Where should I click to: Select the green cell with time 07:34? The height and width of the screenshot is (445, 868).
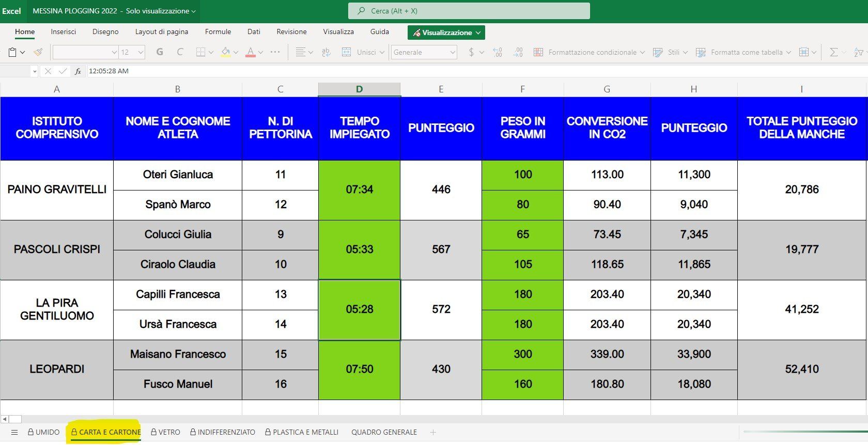(359, 190)
